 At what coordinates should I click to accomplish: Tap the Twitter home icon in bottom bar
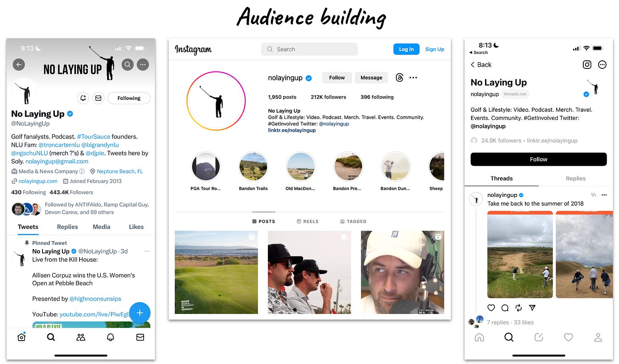[21, 337]
